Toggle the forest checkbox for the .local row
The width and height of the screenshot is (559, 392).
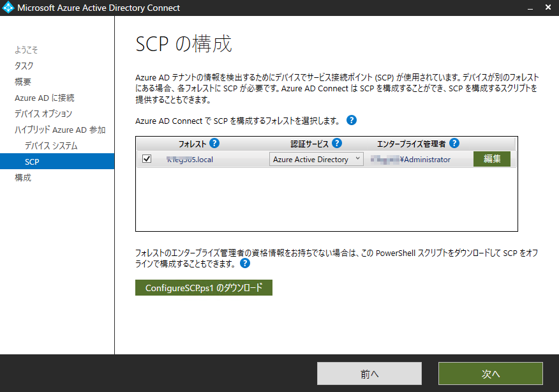click(x=147, y=159)
